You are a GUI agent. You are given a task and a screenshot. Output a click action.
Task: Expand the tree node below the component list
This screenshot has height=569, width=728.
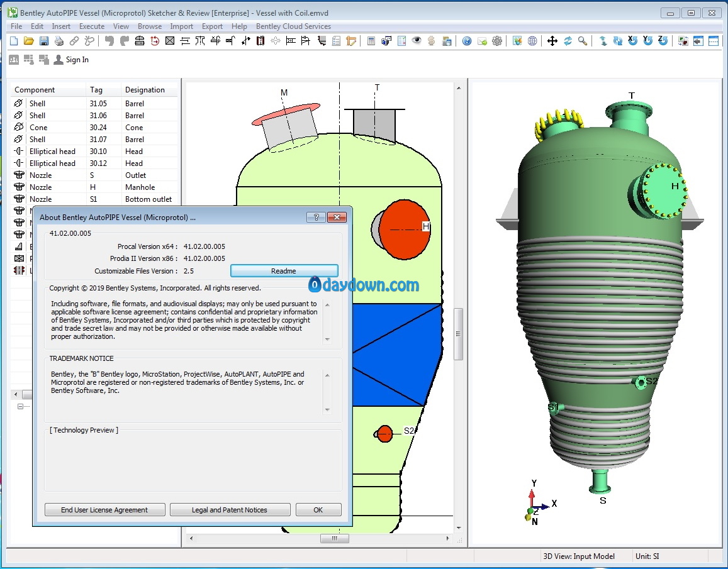20,406
